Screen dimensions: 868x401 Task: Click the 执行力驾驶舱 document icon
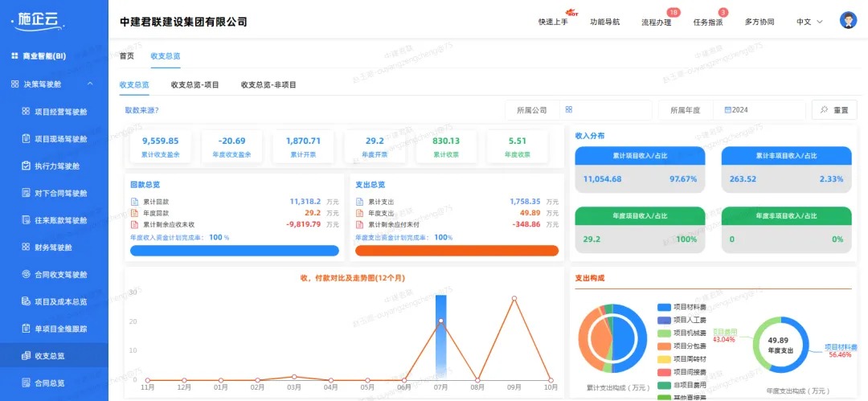click(27, 166)
